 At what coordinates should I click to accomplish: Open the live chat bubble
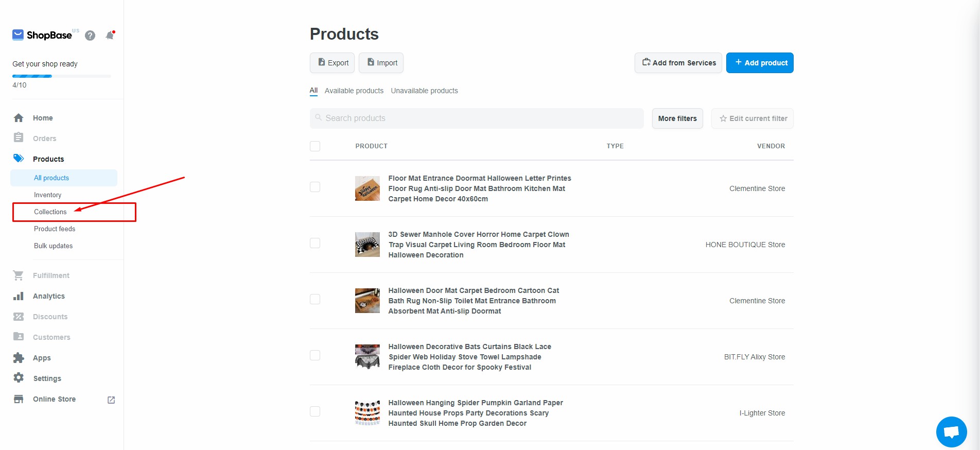tap(951, 431)
